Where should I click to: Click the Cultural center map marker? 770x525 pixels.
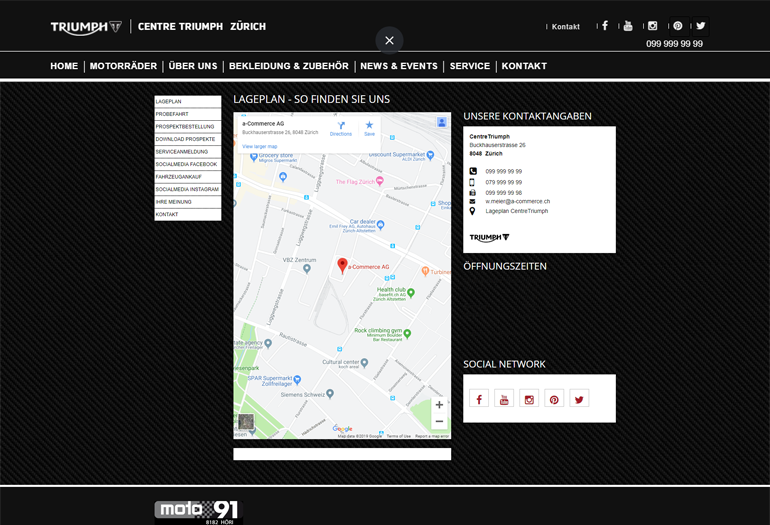(x=364, y=363)
